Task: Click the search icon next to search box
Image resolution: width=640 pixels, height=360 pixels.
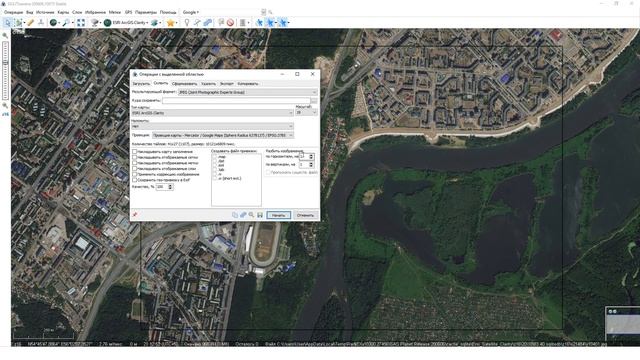Action: coord(270,12)
